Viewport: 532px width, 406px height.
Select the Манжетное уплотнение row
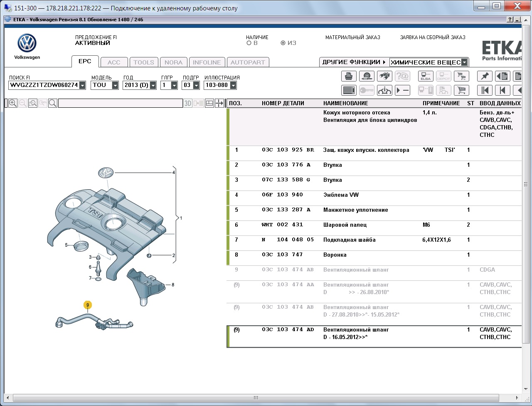[374, 213]
